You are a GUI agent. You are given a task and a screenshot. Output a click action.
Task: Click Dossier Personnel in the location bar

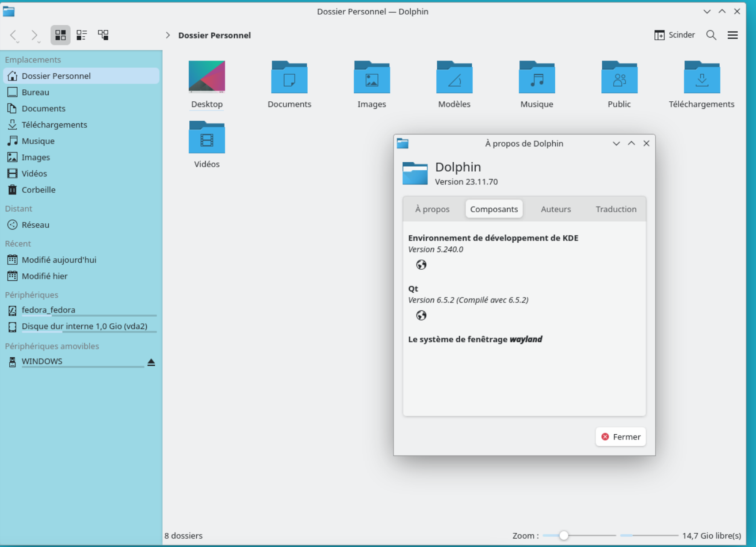tap(214, 35)
